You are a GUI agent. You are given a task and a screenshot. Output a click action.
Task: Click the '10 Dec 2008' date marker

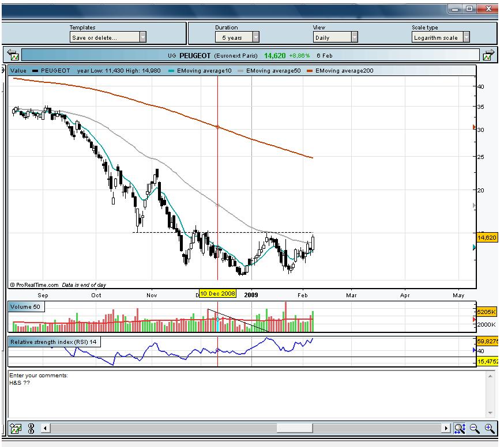(x=217, y=294)
